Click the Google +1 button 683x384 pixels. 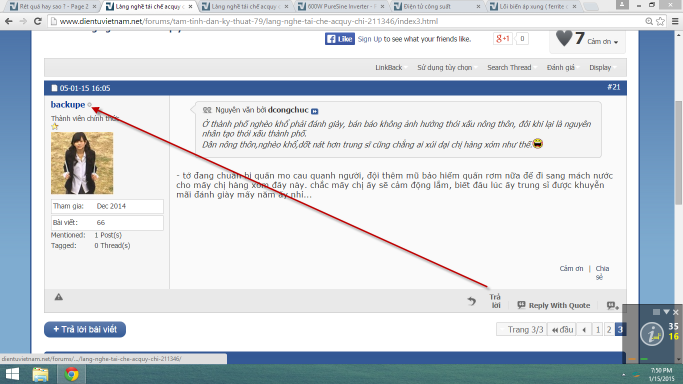503,39
